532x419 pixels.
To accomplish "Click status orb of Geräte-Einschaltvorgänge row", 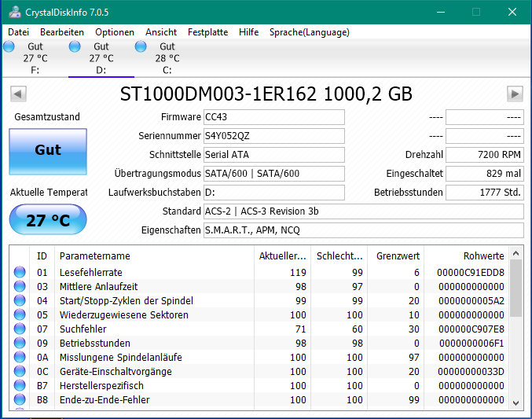I will 20,372.
